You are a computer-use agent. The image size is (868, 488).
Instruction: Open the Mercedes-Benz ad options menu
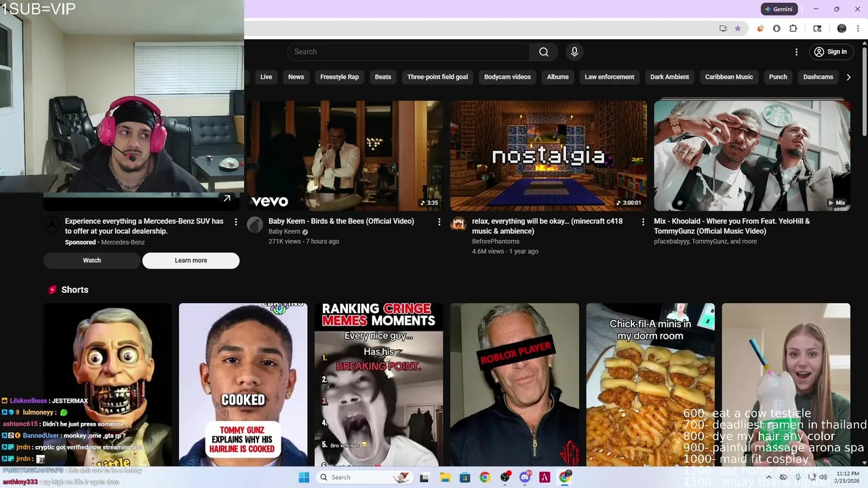[x=235, y=222]
